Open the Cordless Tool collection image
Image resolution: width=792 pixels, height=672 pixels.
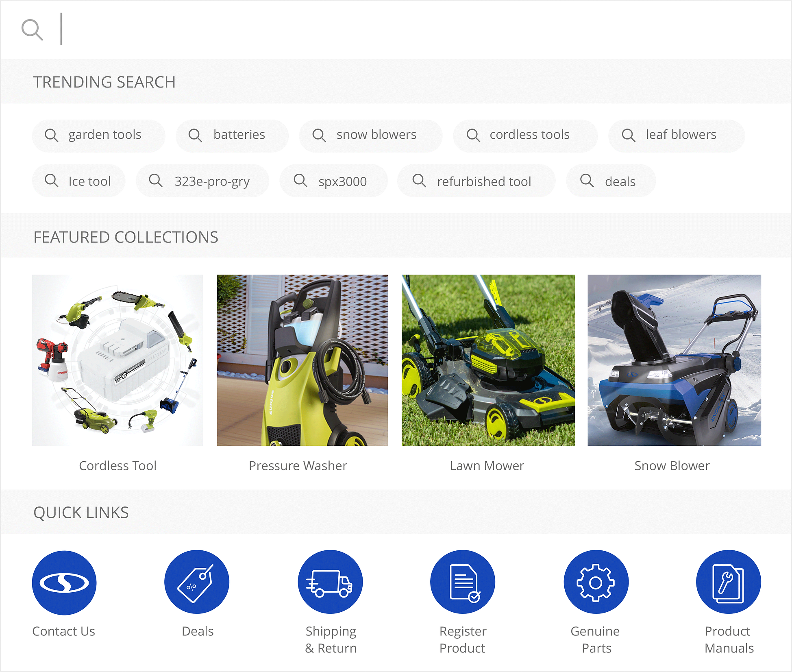coord(117,360)
